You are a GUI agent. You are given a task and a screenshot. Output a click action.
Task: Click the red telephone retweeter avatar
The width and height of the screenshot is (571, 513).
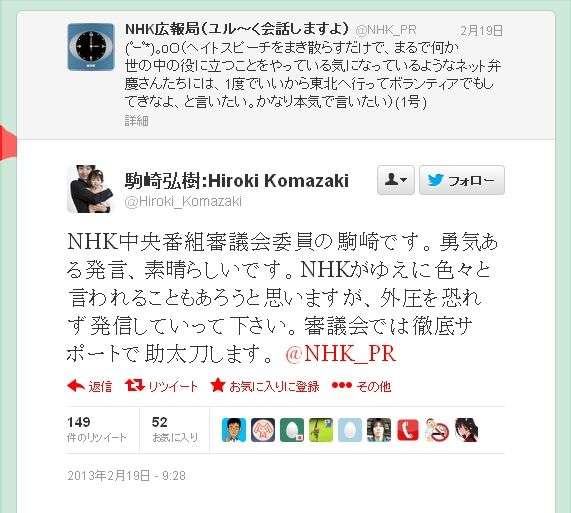coord(408,430)
